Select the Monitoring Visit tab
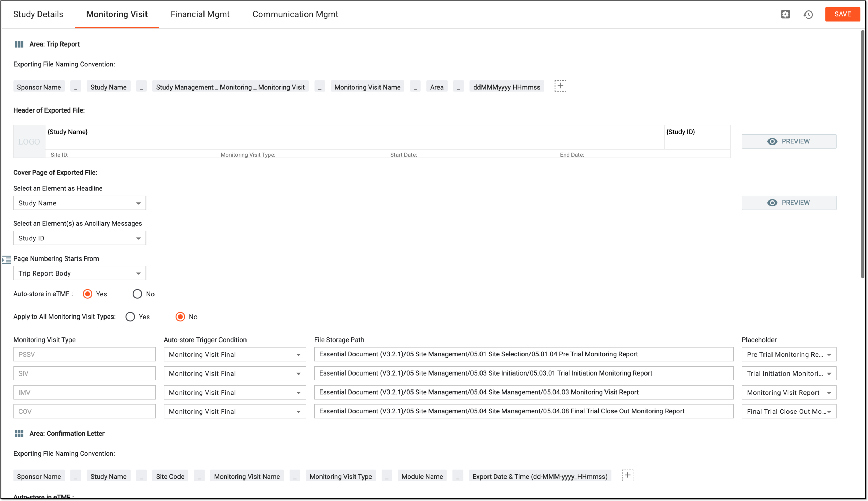 coord(117,14)
